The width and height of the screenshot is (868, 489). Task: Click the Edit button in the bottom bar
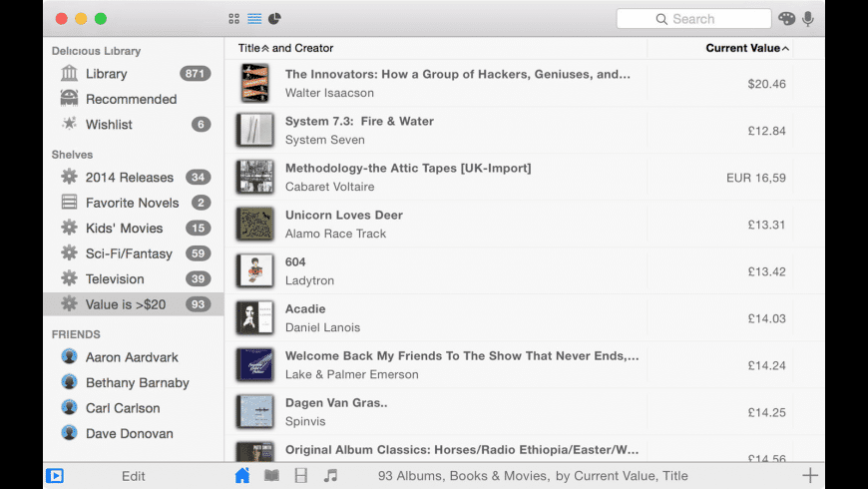134,476
